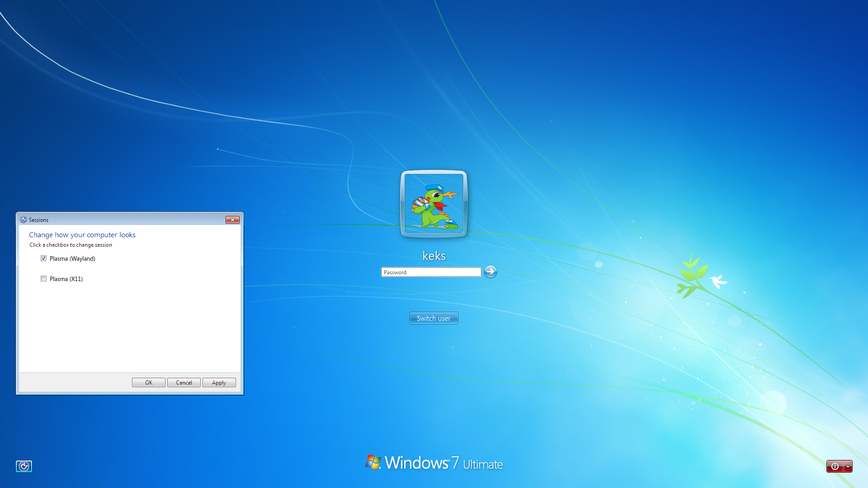This screenshot has width=868, height=488.
Task: Click the red power shutdown button
Action: [x=835, y=466]
